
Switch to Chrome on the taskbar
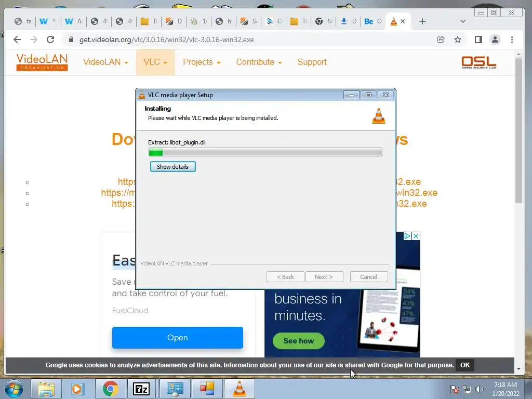pyautogui.click(x=110, y=389)
